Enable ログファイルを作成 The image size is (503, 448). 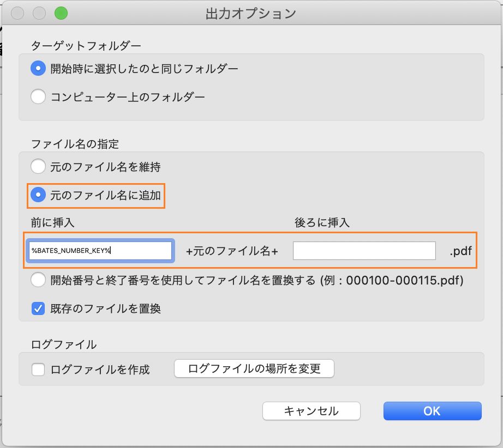[x=38, y=370]
